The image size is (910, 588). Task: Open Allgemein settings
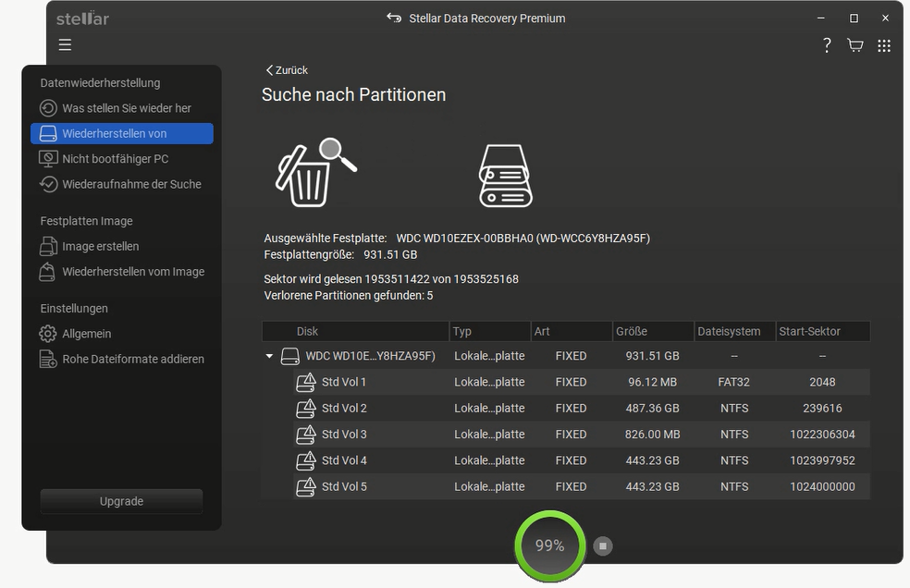[x=122, y=334]
